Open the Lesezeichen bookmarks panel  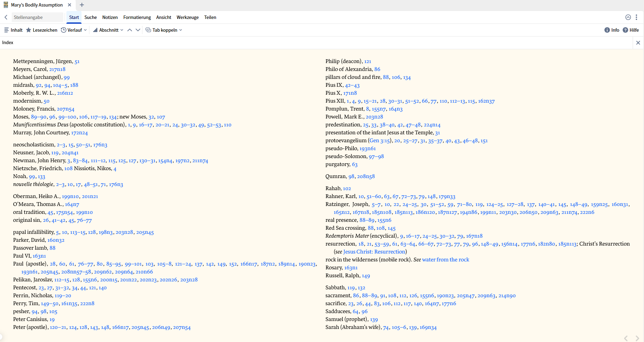click(x=42, y=30)
